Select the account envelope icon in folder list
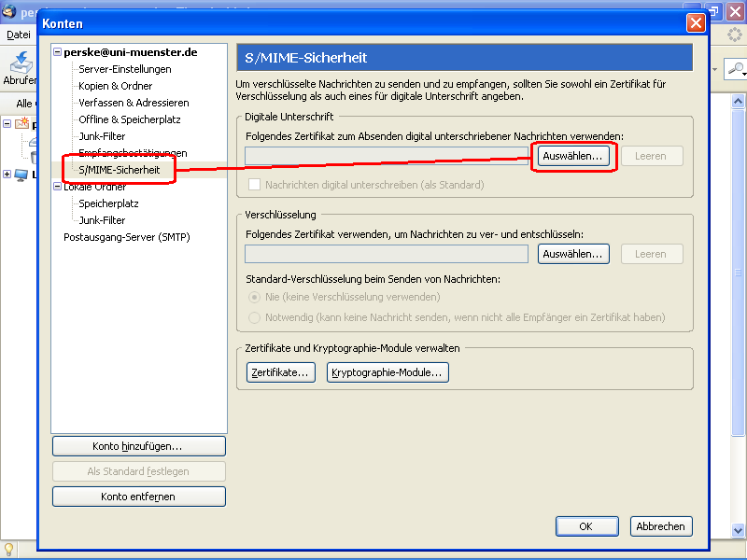This screenshot has height=560, width=747. click(20, 124)
